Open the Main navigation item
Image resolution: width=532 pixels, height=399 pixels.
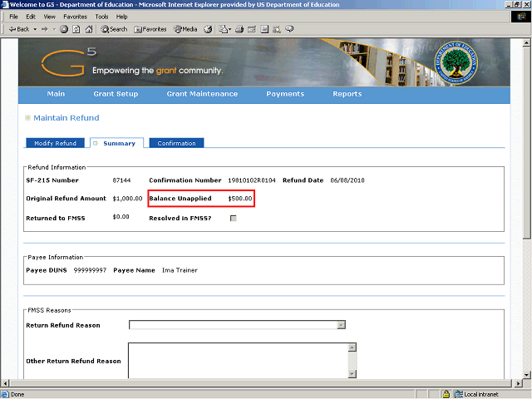coord(56,94)
